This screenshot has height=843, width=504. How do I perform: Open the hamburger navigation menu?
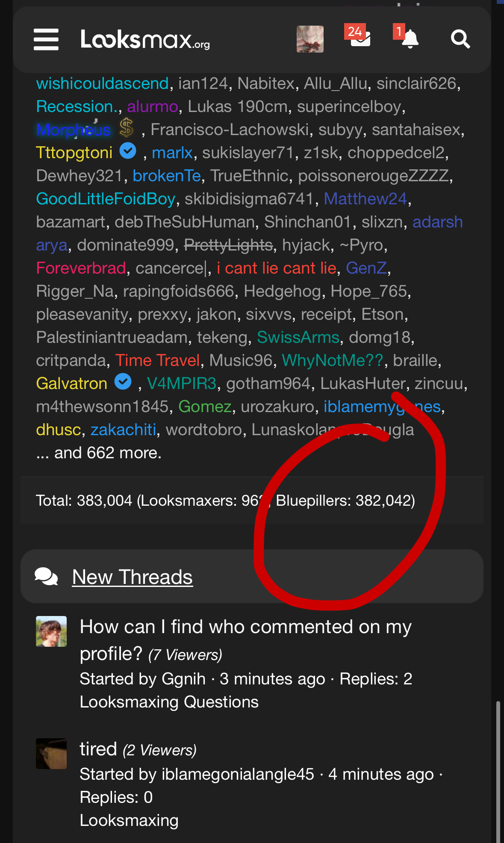pyautogui.click(x=46, y=39)
